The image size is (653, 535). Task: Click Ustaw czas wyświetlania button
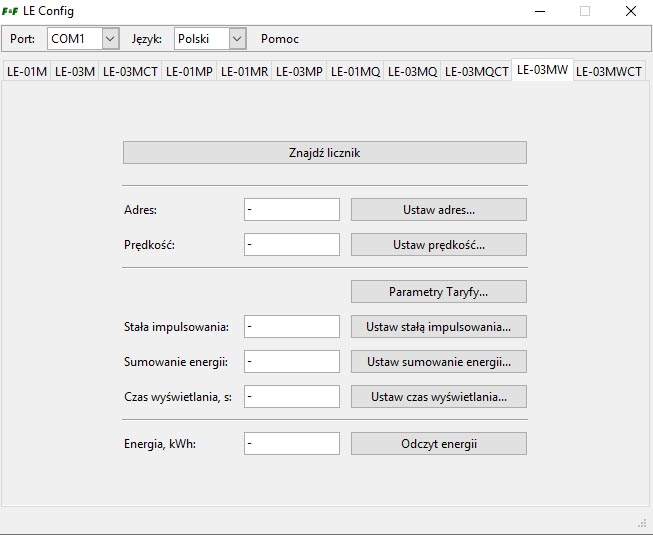point(439,396)
